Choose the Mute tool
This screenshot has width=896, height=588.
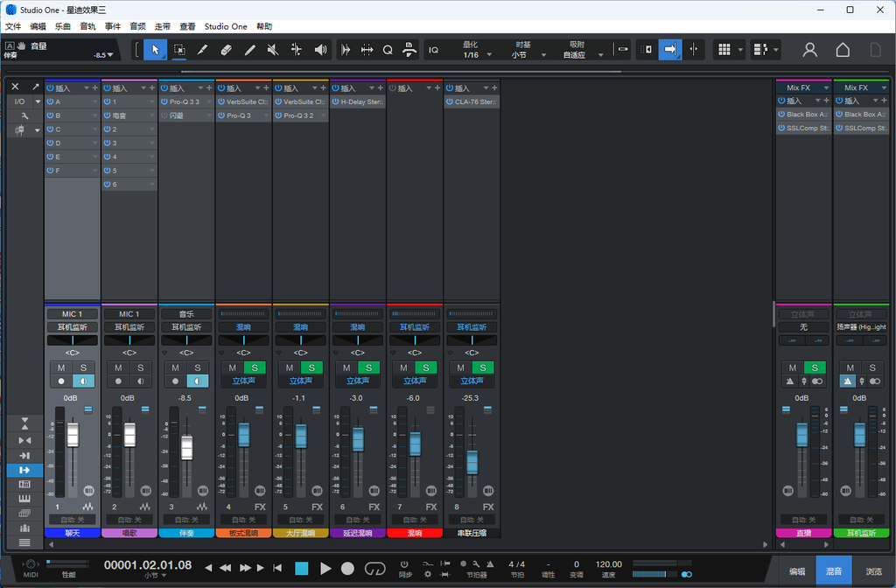[x=273, y=50]
